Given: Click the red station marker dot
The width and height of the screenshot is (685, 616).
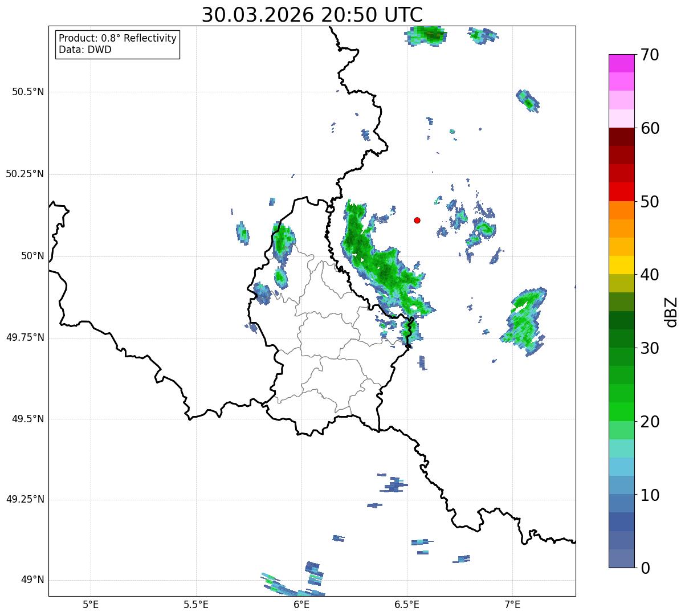Looking at the screenshot, I should point(417,220).
